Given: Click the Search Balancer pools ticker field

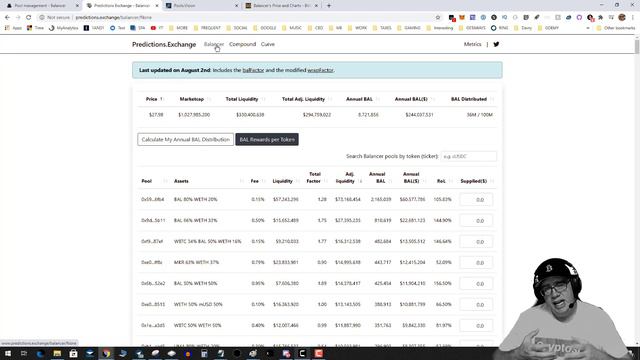Looking at the screenshot, I should click(469, 156).
